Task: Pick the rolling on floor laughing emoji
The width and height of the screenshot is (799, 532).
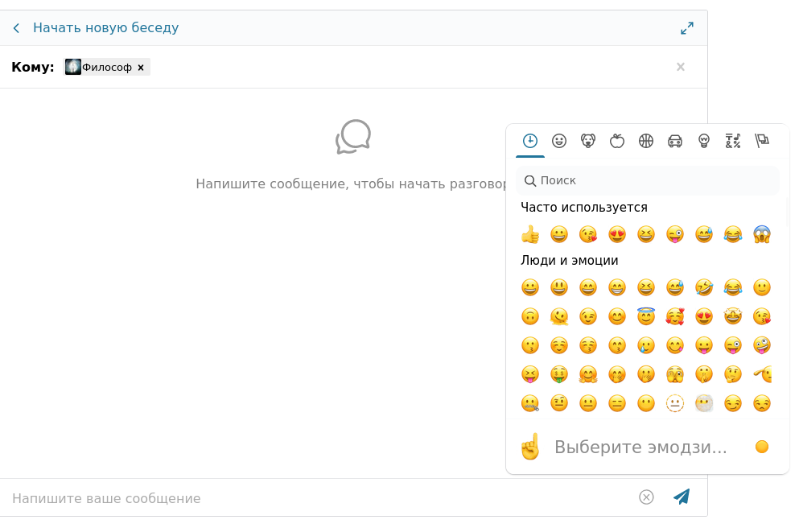Action: tap(704, 287)
